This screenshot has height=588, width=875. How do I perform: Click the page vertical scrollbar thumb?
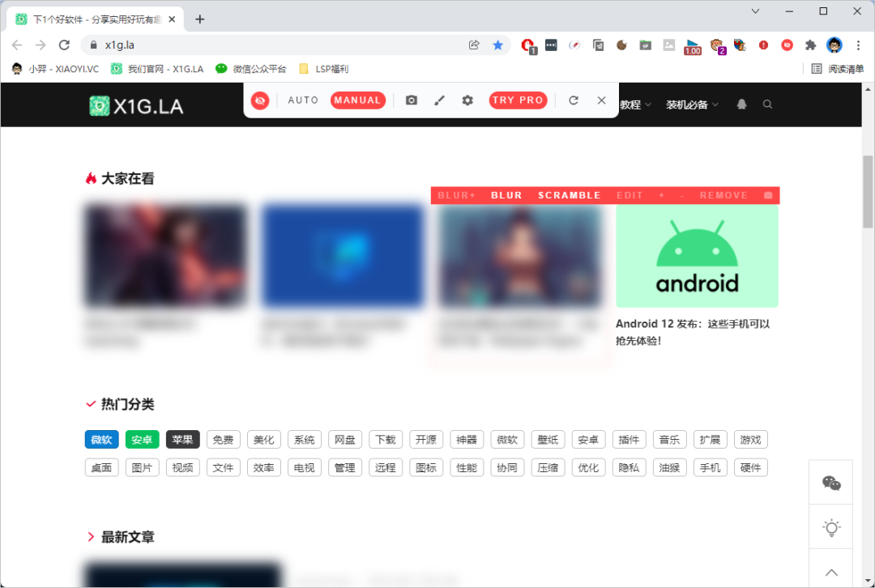click(x=868, y=191)
